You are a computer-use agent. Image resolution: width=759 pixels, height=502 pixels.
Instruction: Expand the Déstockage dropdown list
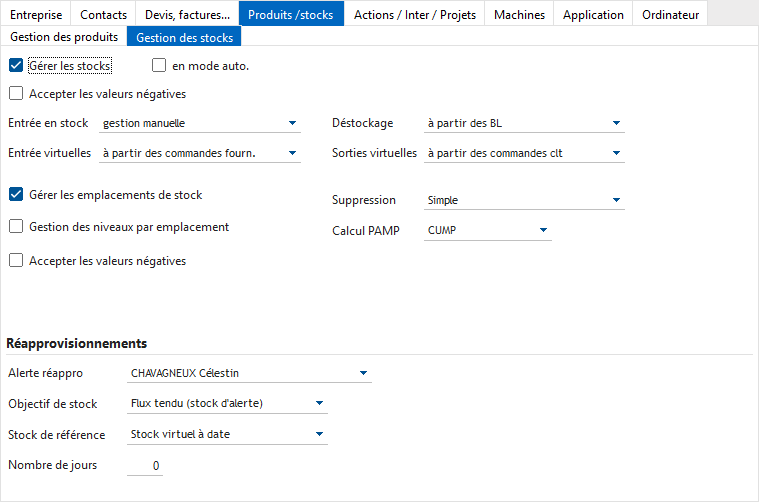[x=524, y=124]
